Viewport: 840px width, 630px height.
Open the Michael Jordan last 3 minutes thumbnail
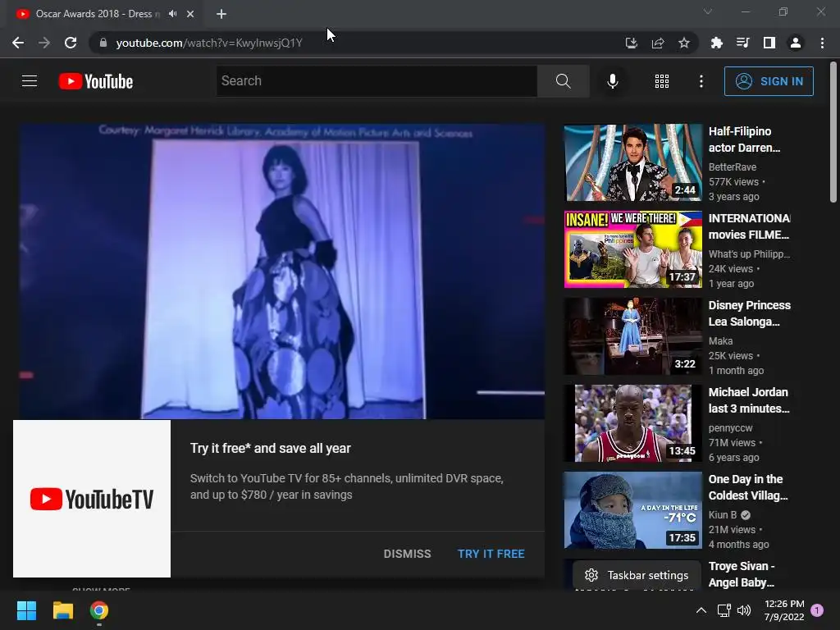(632, 423)
